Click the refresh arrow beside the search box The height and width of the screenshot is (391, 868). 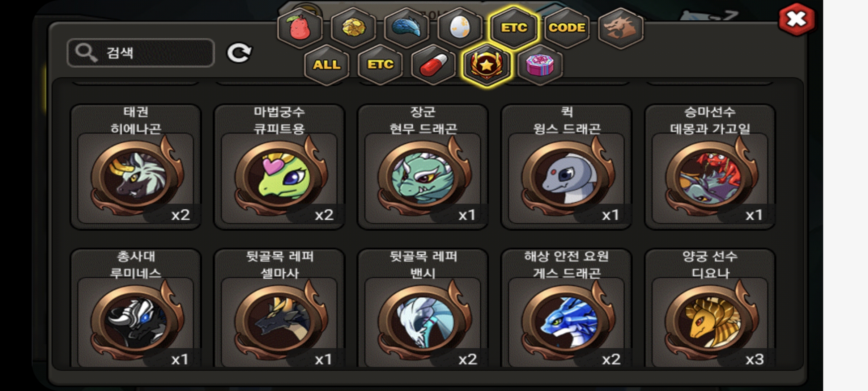pos(239,53)
